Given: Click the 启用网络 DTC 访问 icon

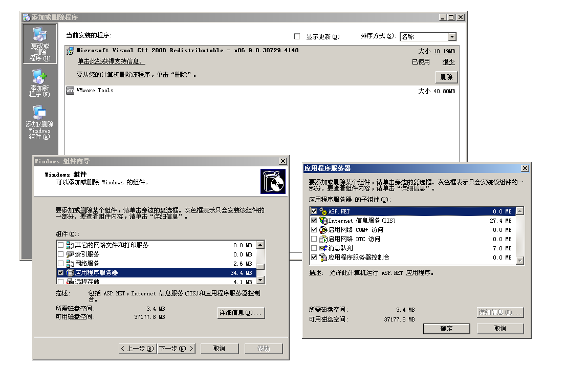Looking at the screenshot, I should coord(323,239).
